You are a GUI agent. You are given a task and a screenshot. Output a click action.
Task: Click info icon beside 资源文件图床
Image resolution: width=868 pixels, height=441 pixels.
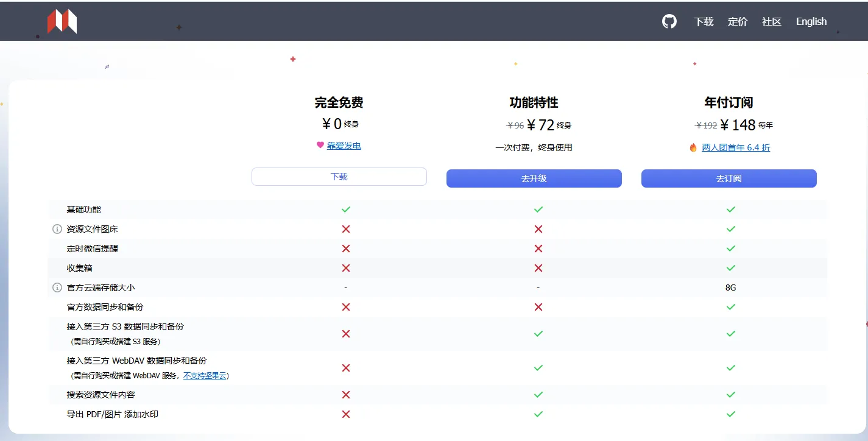point(57,229)
